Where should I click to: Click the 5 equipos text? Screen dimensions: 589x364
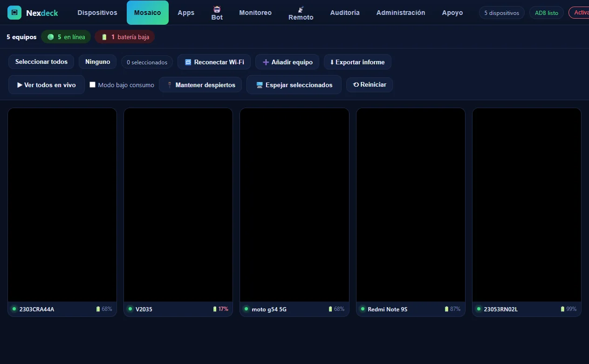coord(21,37)
